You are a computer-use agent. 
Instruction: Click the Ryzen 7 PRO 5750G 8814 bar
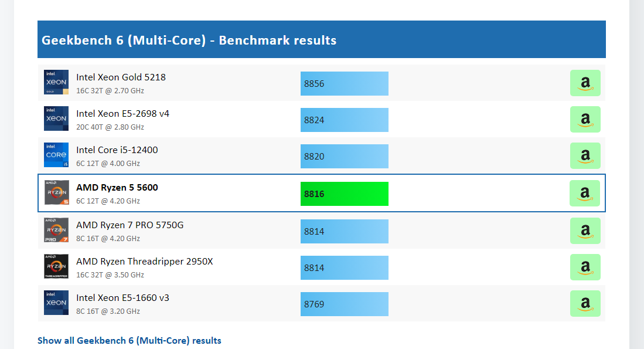pyautogui.click(x=344, y=232)
